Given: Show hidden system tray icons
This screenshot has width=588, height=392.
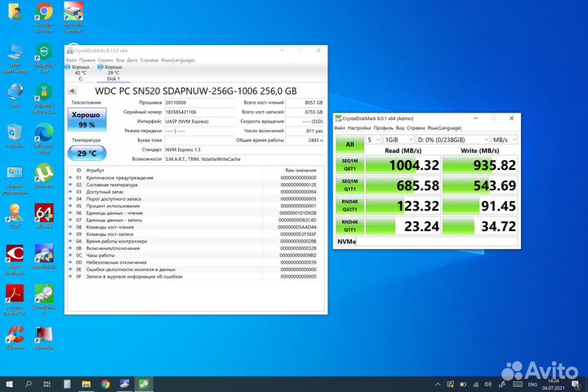Looking at the screenshot, I should tap(438, 385).
